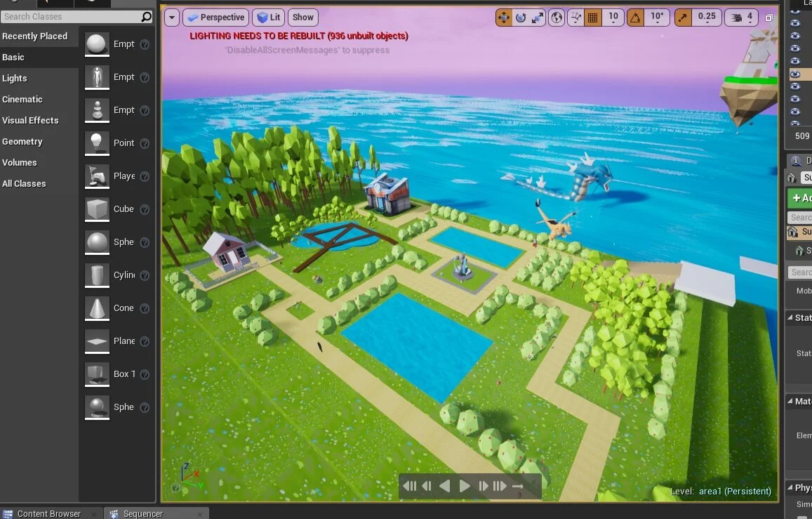
Task: Open the Show flags menu
Action: [x=303, y=18]
